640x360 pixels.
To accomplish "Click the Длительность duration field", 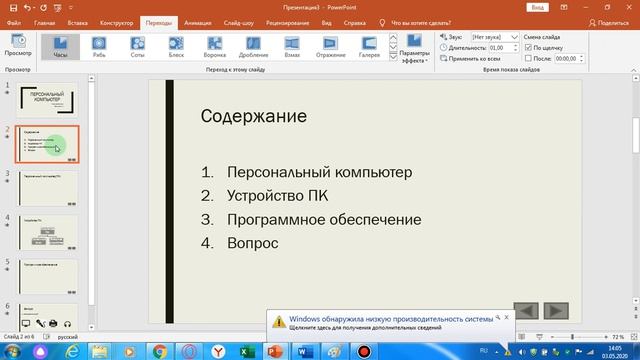I will [500, 48].
